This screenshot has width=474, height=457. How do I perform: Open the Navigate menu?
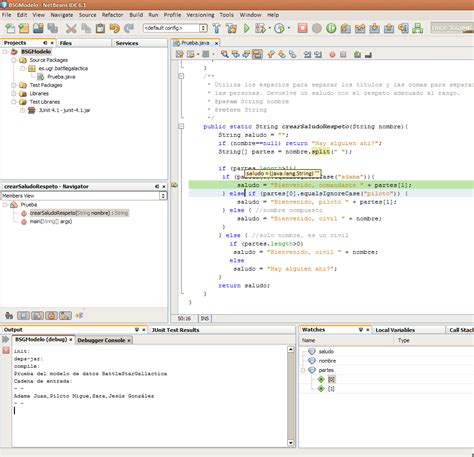pos(62,15)
